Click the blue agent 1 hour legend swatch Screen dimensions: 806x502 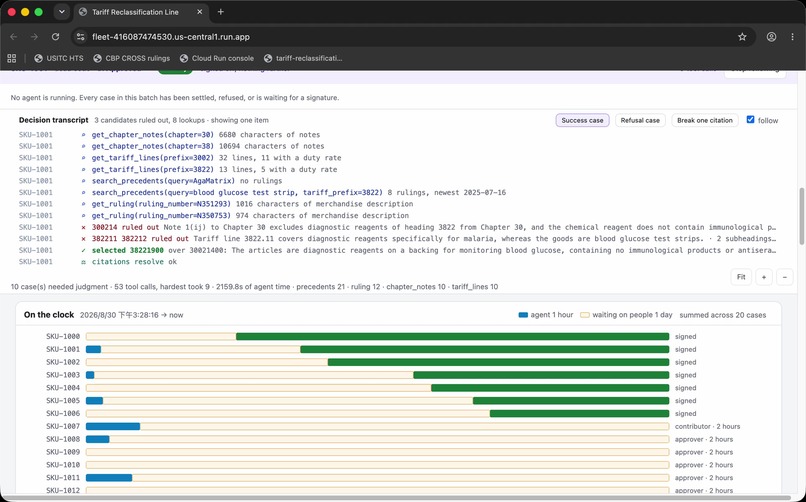[523, 315]
